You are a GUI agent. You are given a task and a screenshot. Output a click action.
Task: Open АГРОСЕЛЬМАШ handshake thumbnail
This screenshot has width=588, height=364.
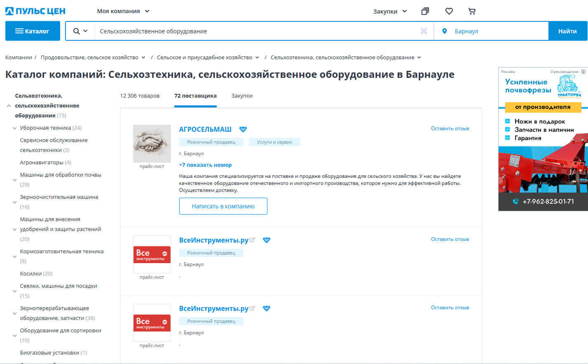152,144
